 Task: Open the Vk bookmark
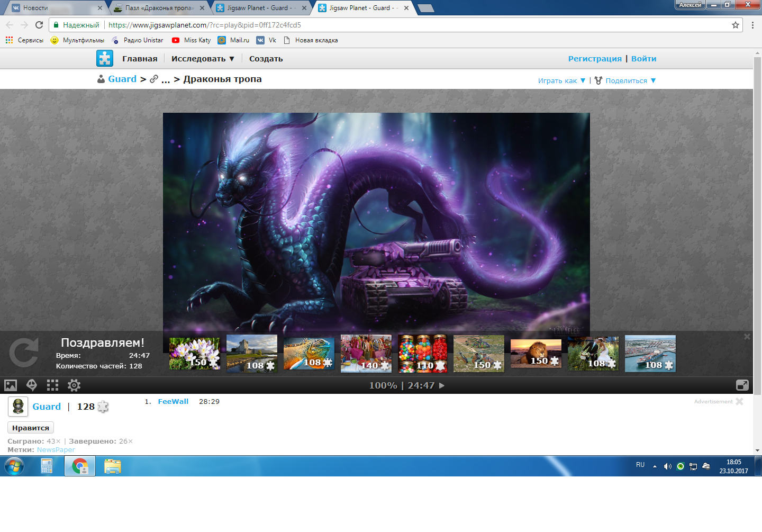pos(266,40)
